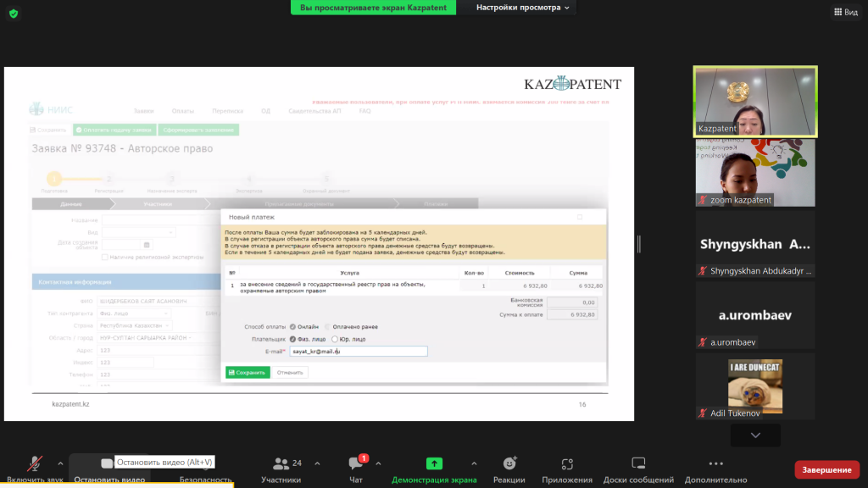This screenshot has height=488, width=868.
Task: Select the Физ. лицо payer radio button
Action: tap(293, 339)
